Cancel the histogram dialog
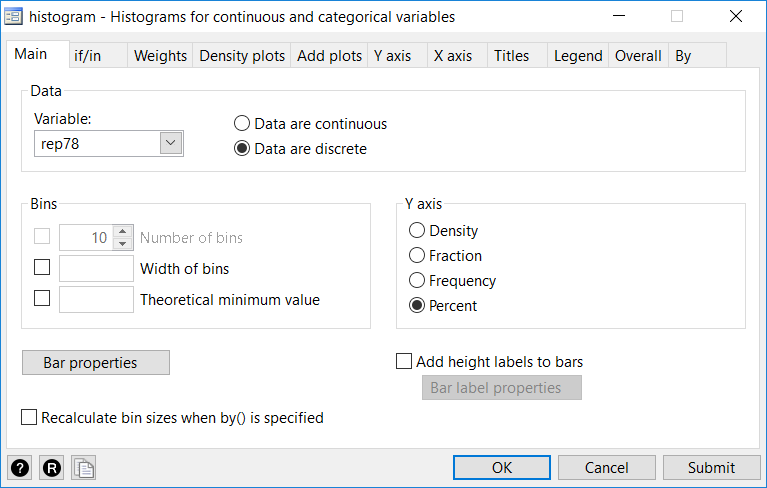Screen dimensions: 767x488 [x=606, y=467]
